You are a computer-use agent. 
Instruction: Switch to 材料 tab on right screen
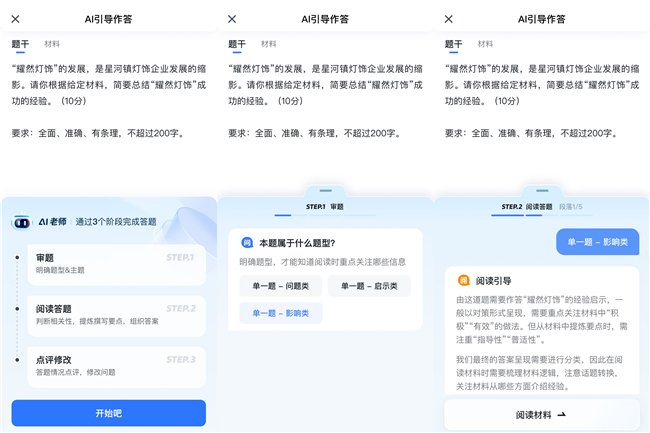pos(485,44)
